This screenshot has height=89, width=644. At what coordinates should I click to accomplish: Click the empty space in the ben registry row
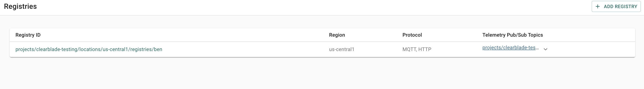[x=245, y=49]
